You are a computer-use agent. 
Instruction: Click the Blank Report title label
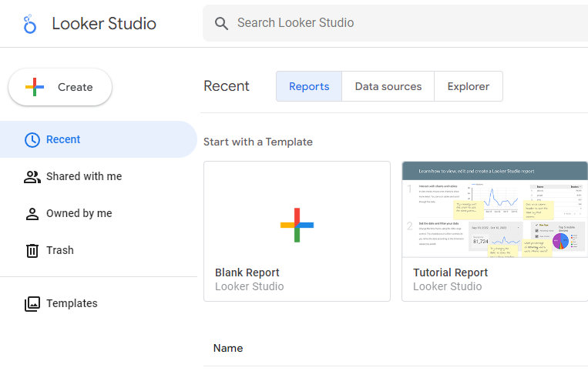point(247,272)
